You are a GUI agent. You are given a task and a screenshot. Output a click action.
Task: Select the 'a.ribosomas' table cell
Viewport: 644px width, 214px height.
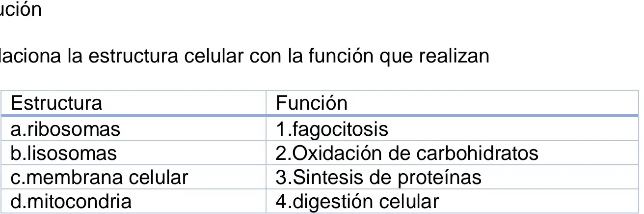(136, 128)
